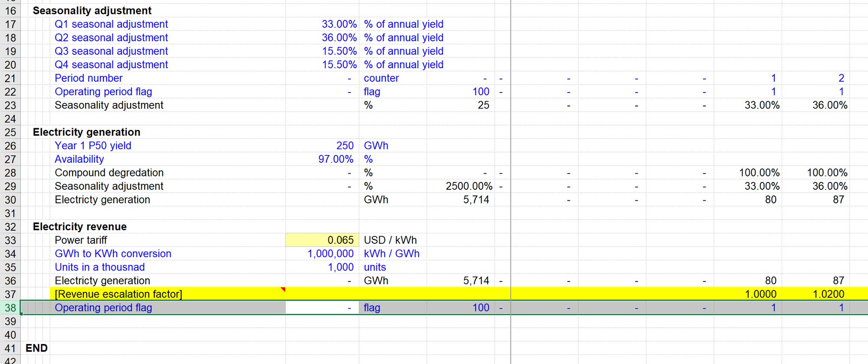Click the "Power tariff" label cell
The width and height of the screenshot is (868, 364).
click(81, 240)
